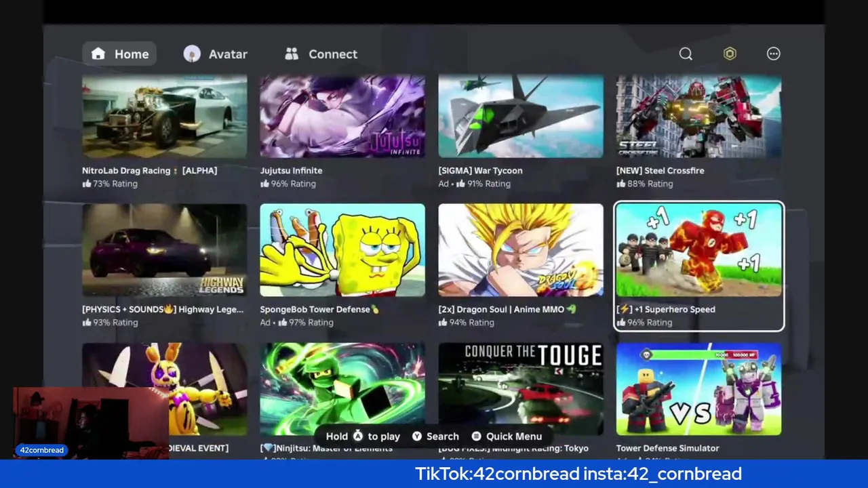This screenshot has width=868, height=488.
Task: Click the Avatar profile icon
Action: pyautogui.click(x=192, y=54)
